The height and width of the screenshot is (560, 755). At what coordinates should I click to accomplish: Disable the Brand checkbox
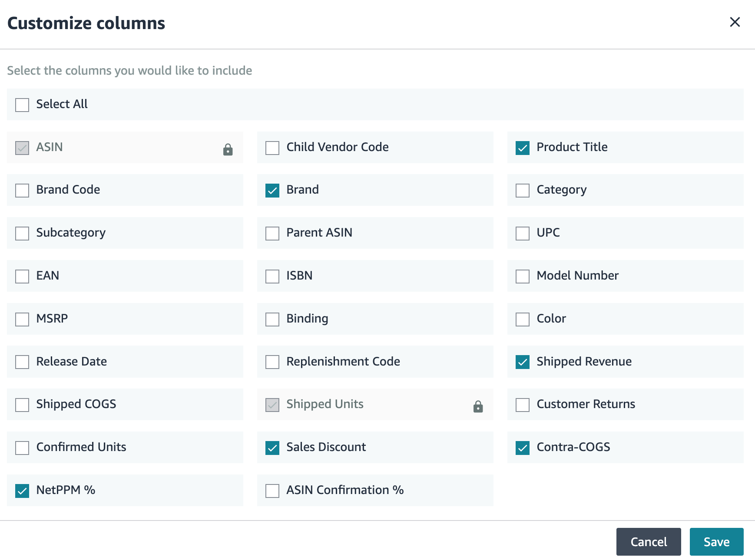[272, 190]
